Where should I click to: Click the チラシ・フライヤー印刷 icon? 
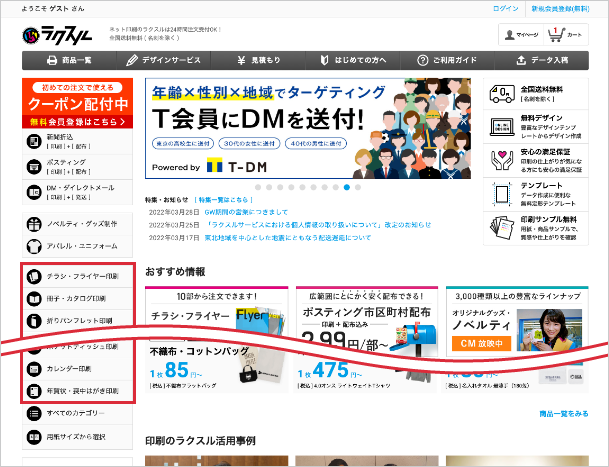(34, 277)
